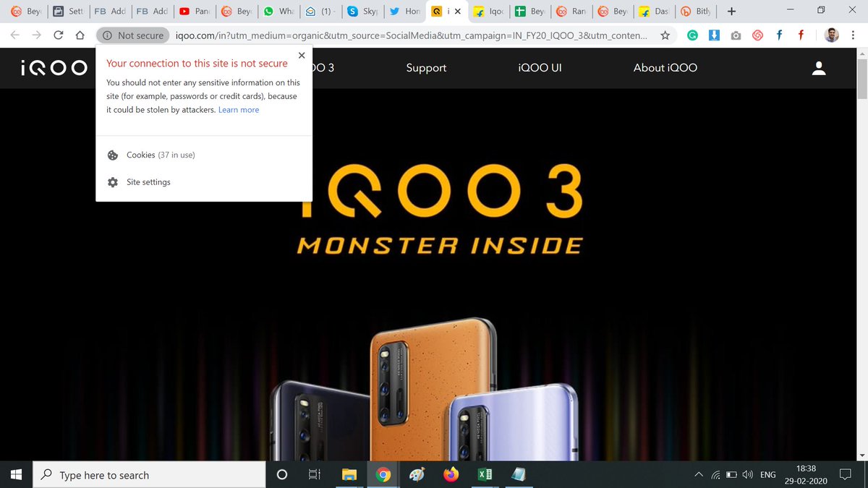Open the user account icon
This screenshot has height=488, width=868.
tap(819, 68)
